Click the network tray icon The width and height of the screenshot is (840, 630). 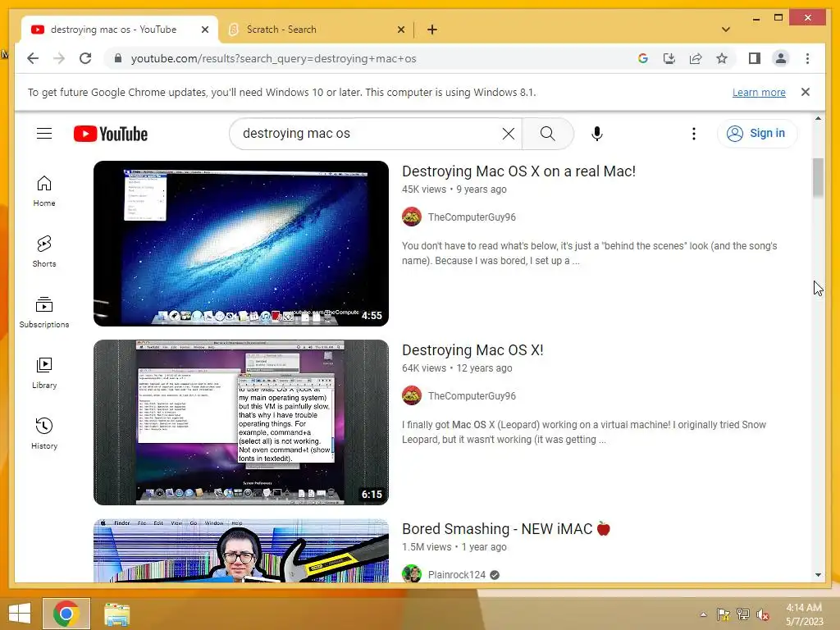point(743,614)
